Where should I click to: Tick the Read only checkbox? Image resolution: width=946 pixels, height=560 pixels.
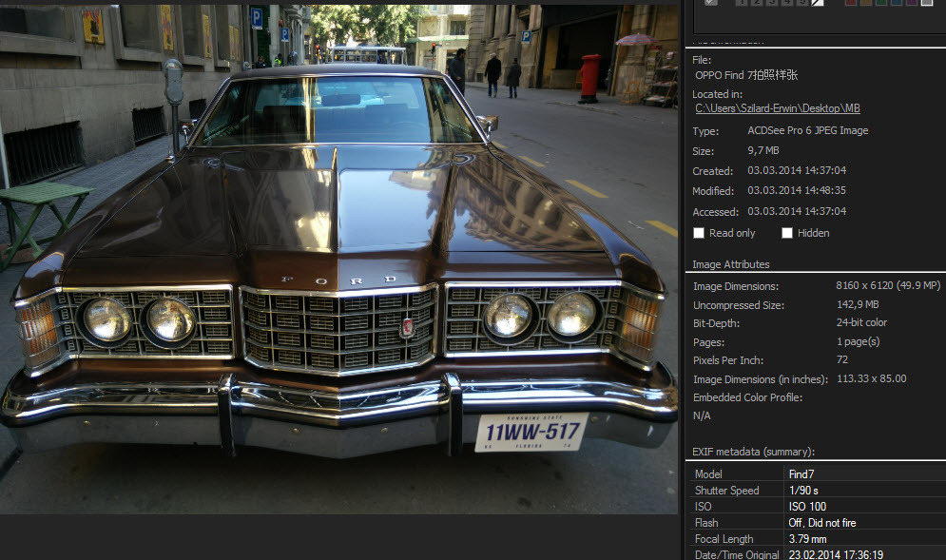[699, 233]
